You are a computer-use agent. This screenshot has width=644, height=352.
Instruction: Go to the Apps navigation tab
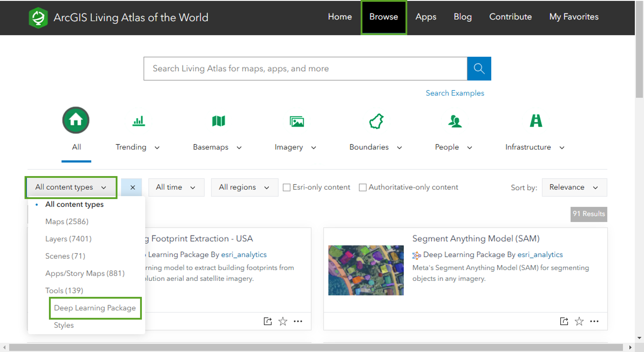point(426,17)
